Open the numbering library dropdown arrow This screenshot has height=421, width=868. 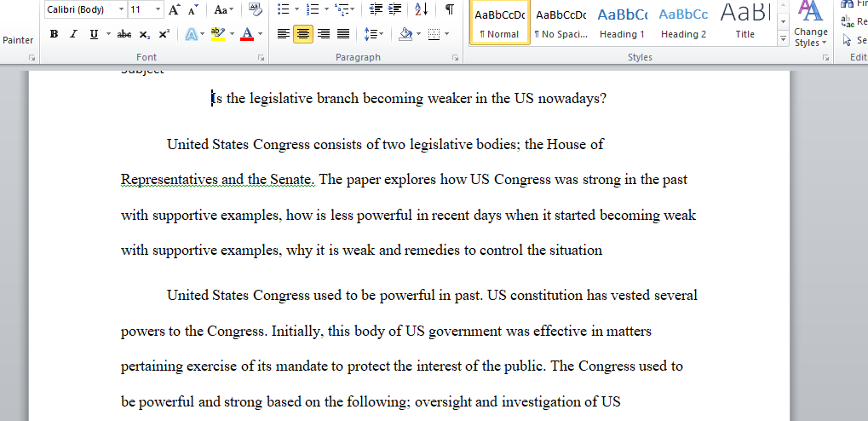tap(326, 9)
